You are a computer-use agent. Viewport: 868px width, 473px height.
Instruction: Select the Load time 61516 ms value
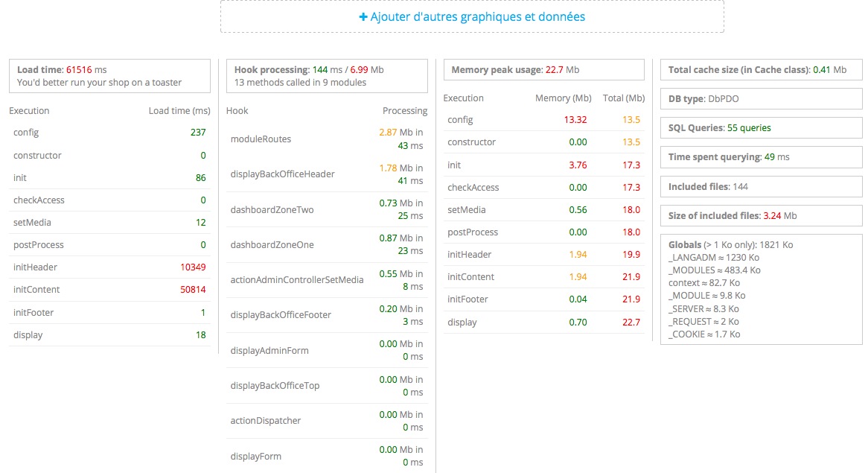point(79,70)
